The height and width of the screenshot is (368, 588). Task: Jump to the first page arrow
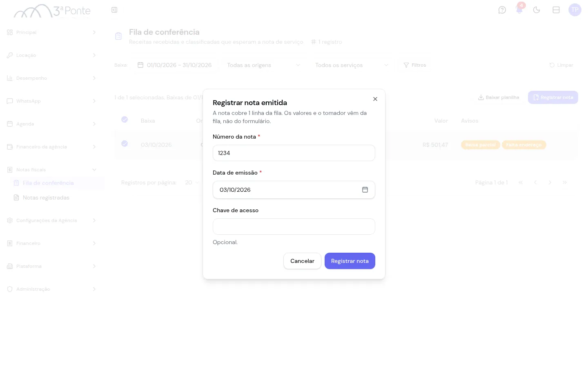(x=521, y=182)
